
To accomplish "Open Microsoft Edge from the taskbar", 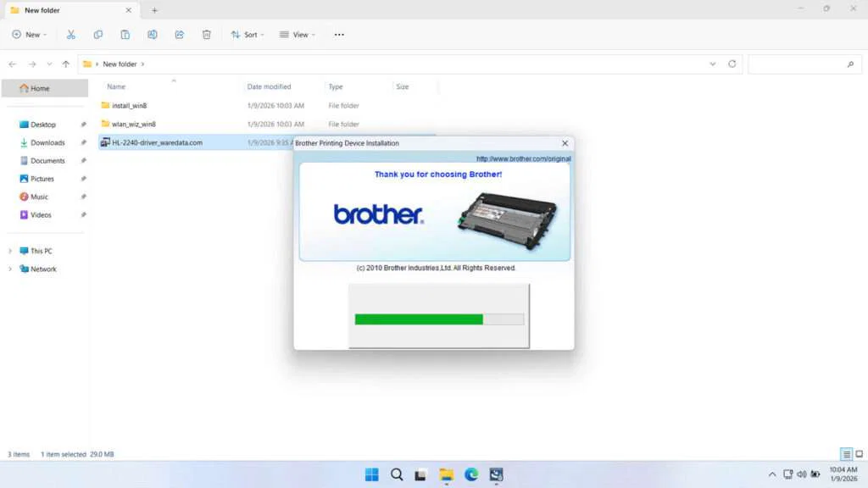I will click(471, 474).
